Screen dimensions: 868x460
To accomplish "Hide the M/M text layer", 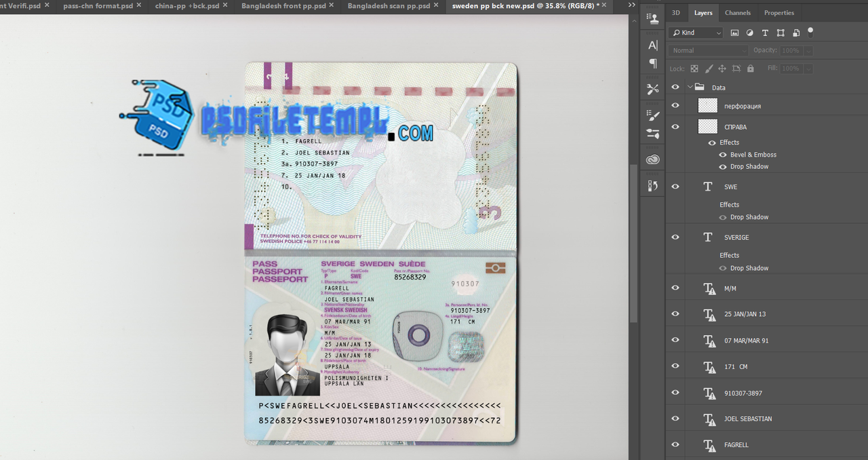I will point(675,288).
